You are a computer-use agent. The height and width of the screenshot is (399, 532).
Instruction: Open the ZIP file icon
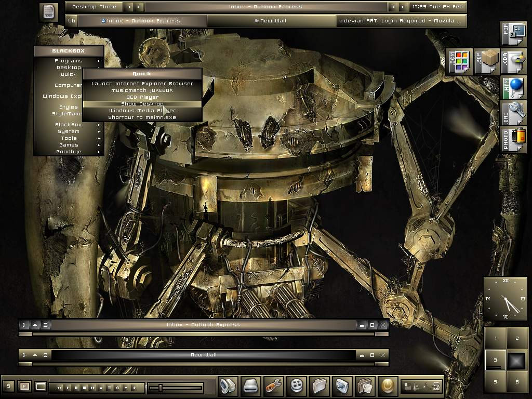coord(486,62)
